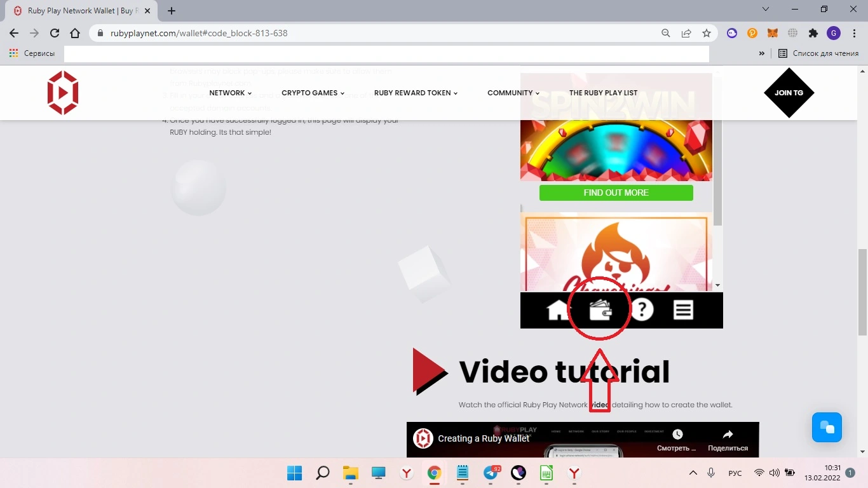This screenshot has width=868, height=488.
Task: Open Windows taskbar search
Action: tap(323, 473)
